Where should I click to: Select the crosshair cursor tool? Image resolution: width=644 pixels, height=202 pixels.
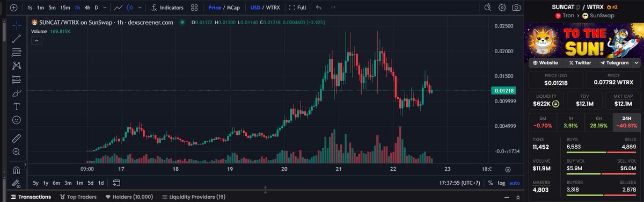[x=17, y=25]
